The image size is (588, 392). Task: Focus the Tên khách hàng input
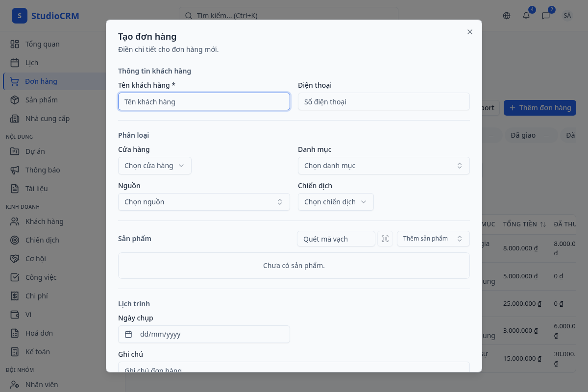pyautogui.click(x=204, y=101)
